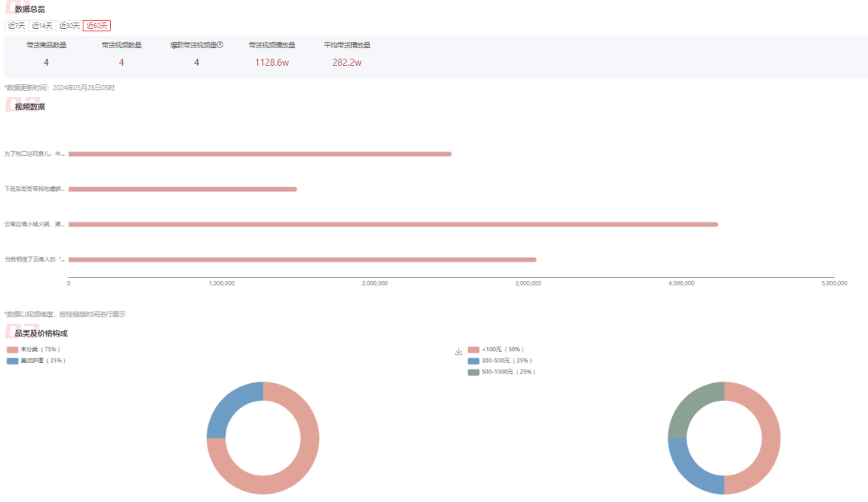Click the 1128.6w play count value
Screen dimensions: 868x502
[x=272, y=63]
